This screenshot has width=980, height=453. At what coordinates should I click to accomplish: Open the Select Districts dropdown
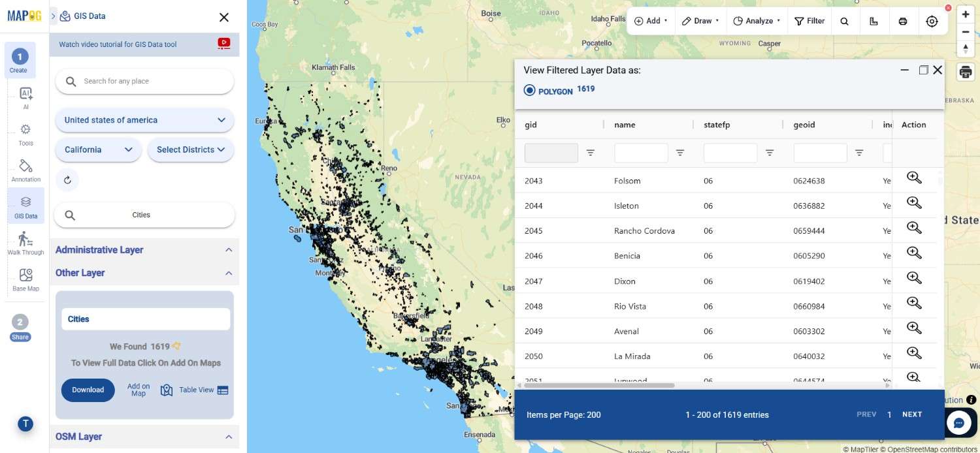(x=191, y=149)
